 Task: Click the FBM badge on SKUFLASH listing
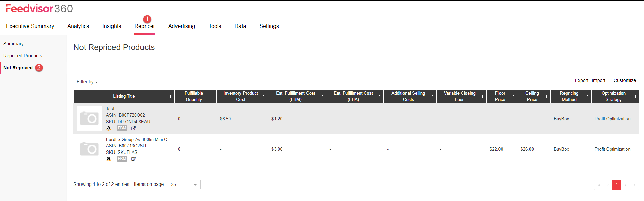click(122, 159)
